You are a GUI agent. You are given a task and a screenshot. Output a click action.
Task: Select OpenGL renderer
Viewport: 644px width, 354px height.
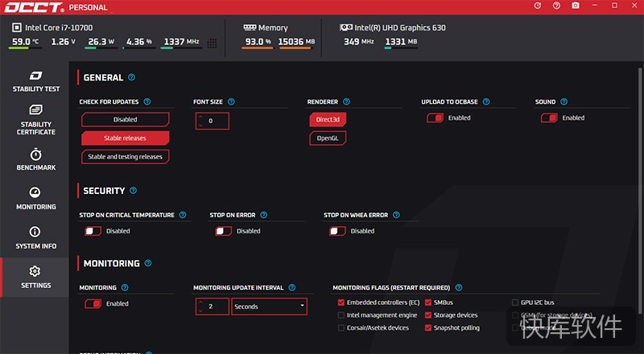[328, 138]
